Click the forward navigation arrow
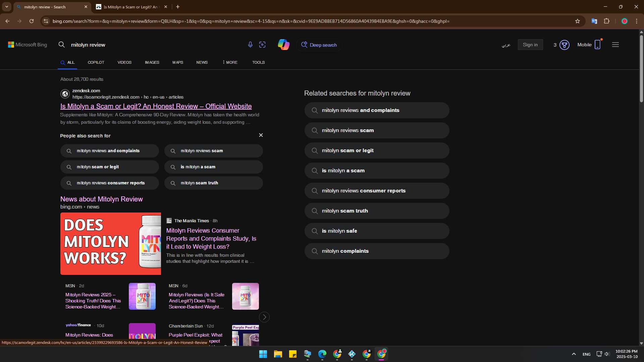 point(19,21)
